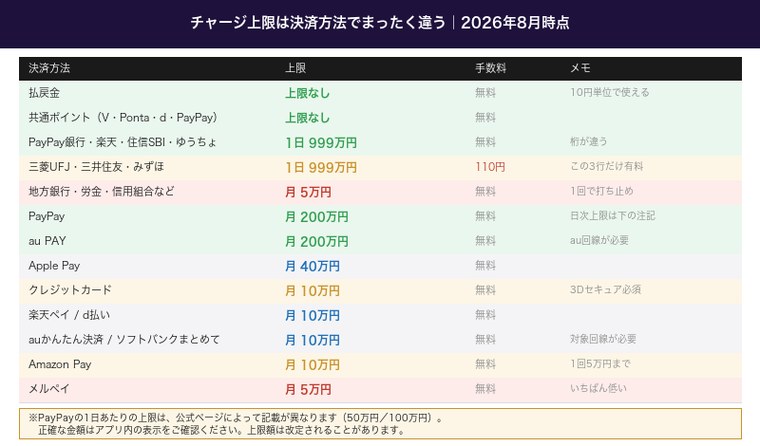The image size is (760, 446).
Task: Click 1日 999万円 in the 三菱UFJ row
Action: pos(321,167)
